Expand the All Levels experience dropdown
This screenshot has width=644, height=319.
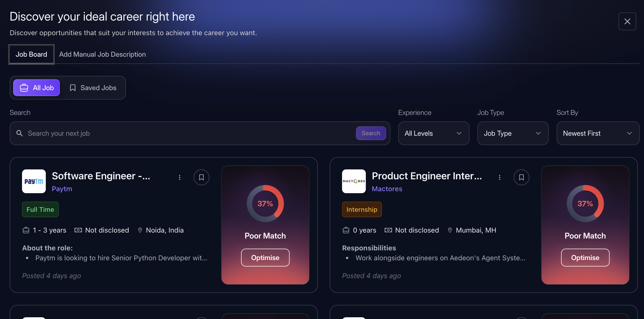(x=434, y=133)
